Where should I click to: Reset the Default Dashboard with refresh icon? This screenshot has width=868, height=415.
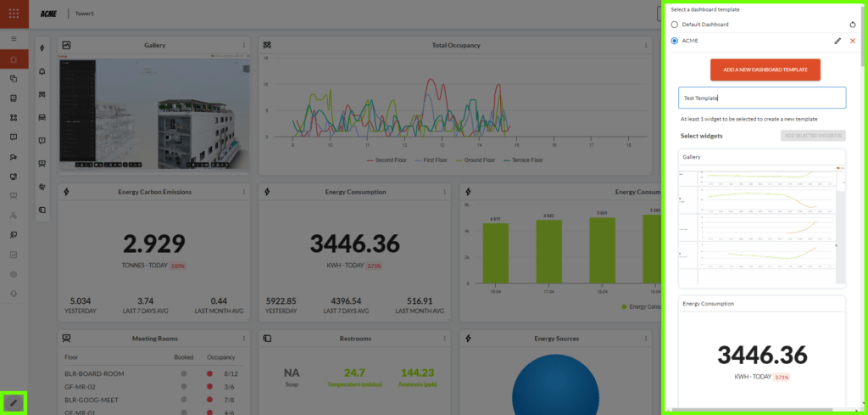pyautogui.click(x=853, y=25)
